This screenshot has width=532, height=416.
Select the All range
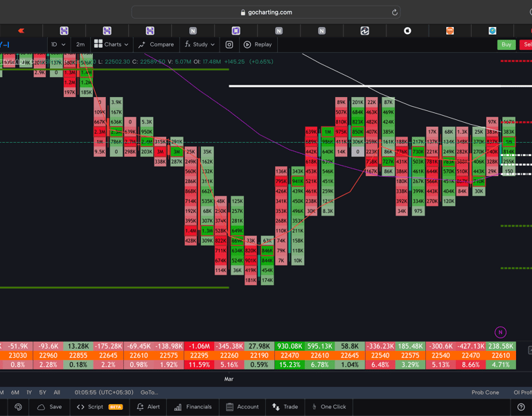(x=57, y=392)
